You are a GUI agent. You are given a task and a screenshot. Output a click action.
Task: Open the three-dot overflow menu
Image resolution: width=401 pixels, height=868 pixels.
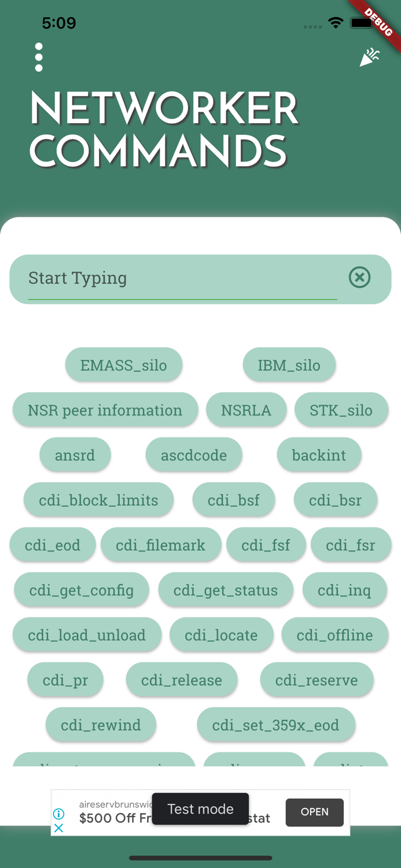38,57
